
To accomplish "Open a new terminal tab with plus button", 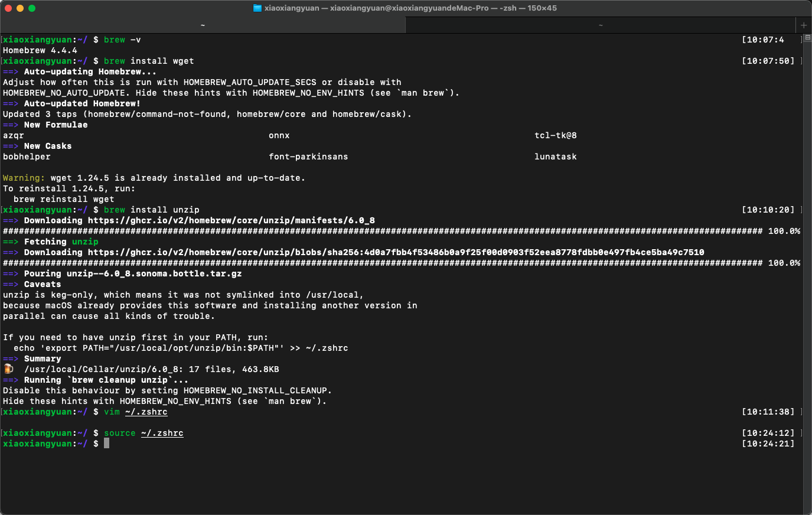I will [x=804, y=25].
